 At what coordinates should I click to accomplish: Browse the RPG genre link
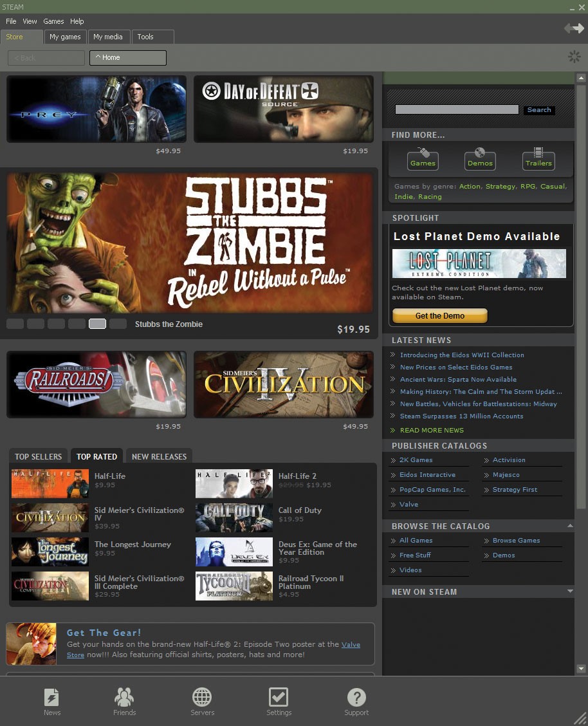tap(528, 186)
